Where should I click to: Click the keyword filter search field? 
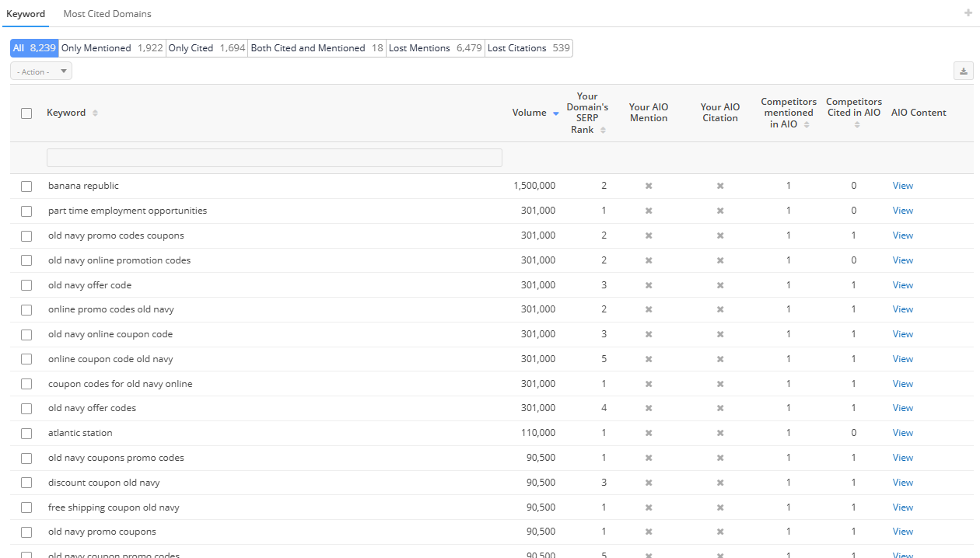(274, 158)
